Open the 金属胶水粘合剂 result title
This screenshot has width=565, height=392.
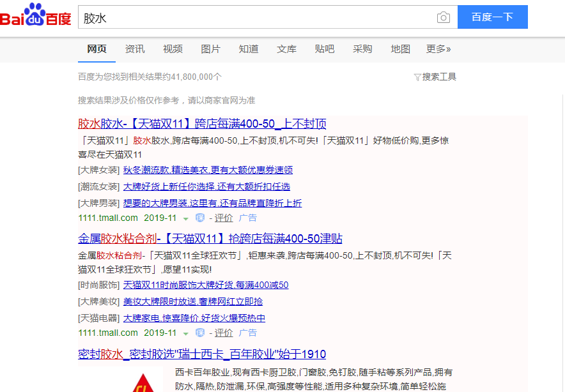(210, 239)
